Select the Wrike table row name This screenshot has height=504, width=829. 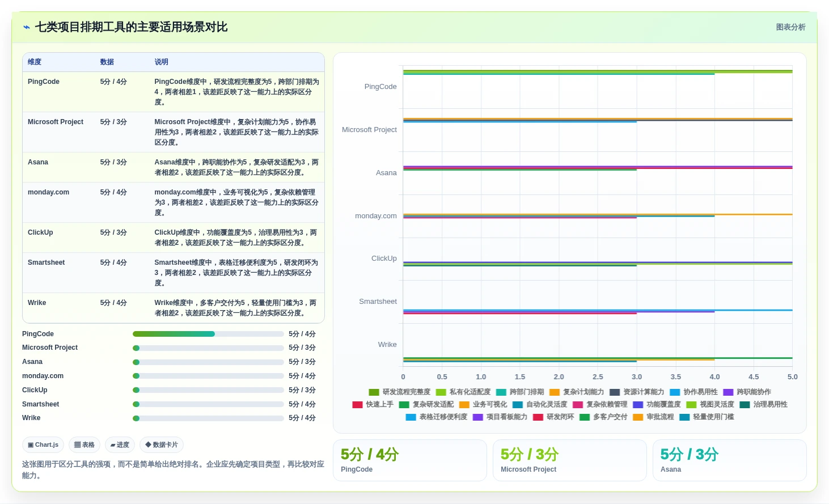click(x=37, y=303)
